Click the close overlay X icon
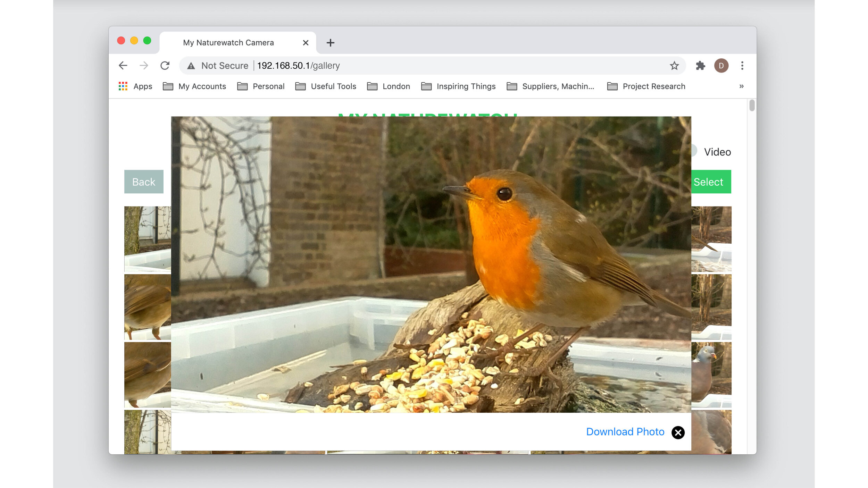 678,432
